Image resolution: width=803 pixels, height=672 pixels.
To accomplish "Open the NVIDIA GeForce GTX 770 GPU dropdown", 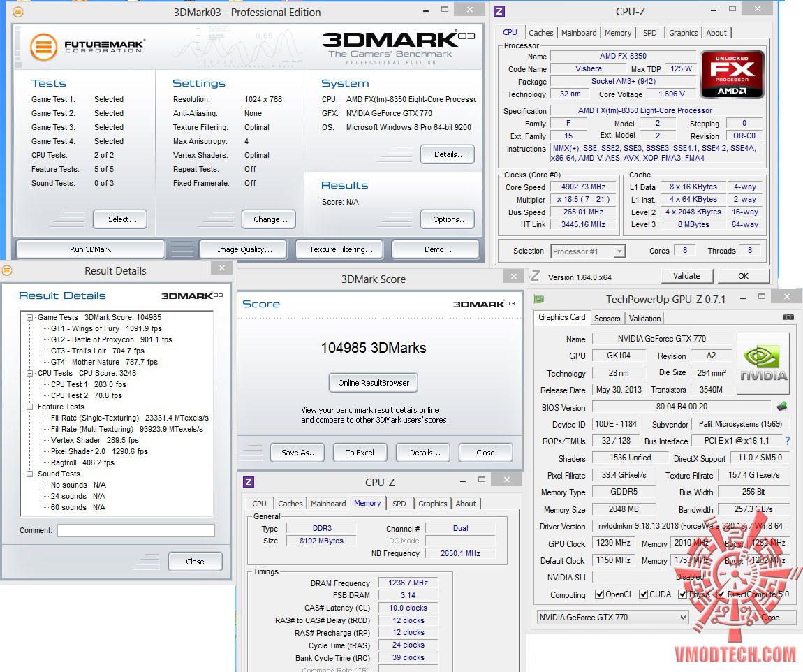I will 612,618.
